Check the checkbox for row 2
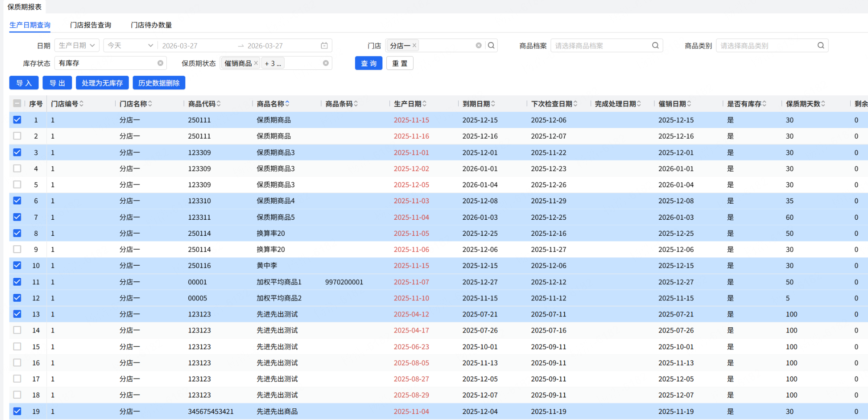868x420 pixels. click(x=17, y=136)
